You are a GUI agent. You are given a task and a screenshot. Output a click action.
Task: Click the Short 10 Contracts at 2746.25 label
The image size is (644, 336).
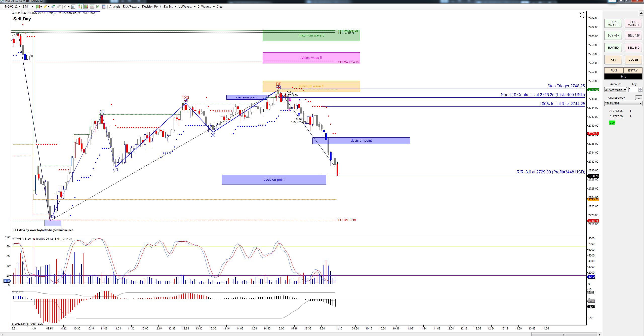pyautogui.click(x=543, y=95)
